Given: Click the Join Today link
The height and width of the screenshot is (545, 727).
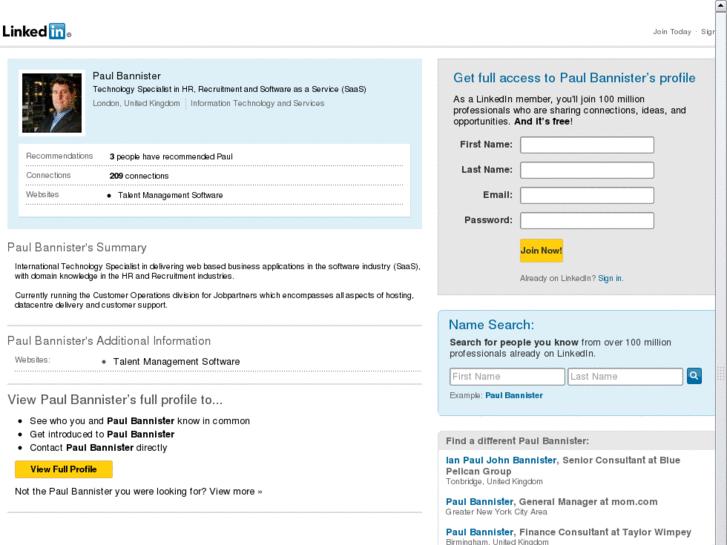Looking at the screenshot, I should coord(672,32).
